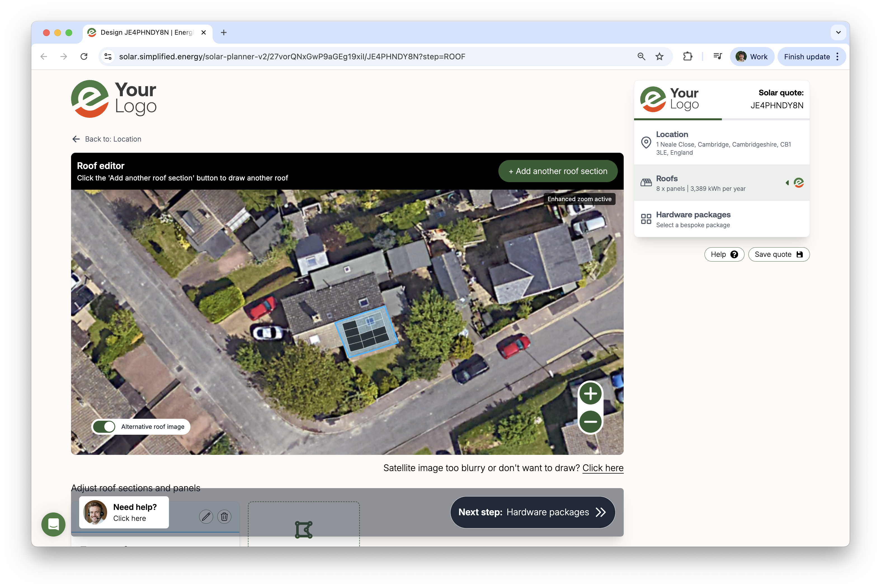Expand tab search chevron dropdown
The width and height of the screenshot is (881, 588).
(838, 32)
